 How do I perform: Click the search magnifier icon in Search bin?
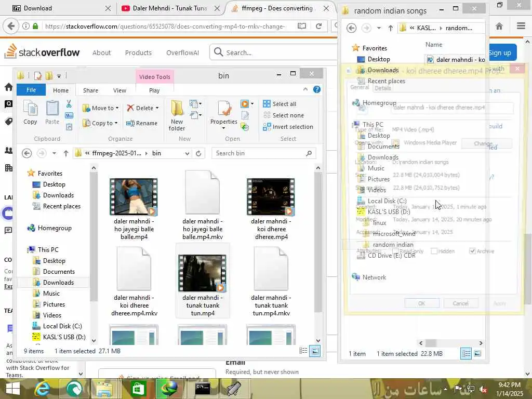click(309, 153)
